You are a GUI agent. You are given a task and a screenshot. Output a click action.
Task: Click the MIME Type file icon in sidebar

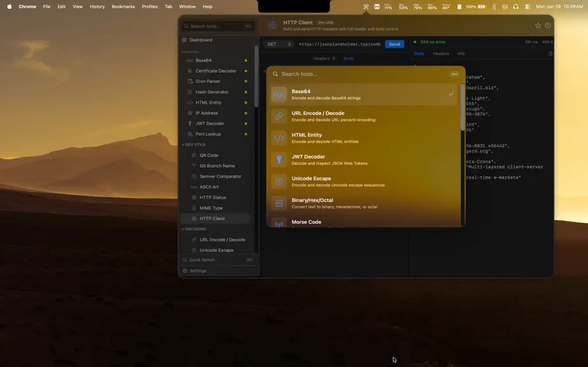(194, 208)
